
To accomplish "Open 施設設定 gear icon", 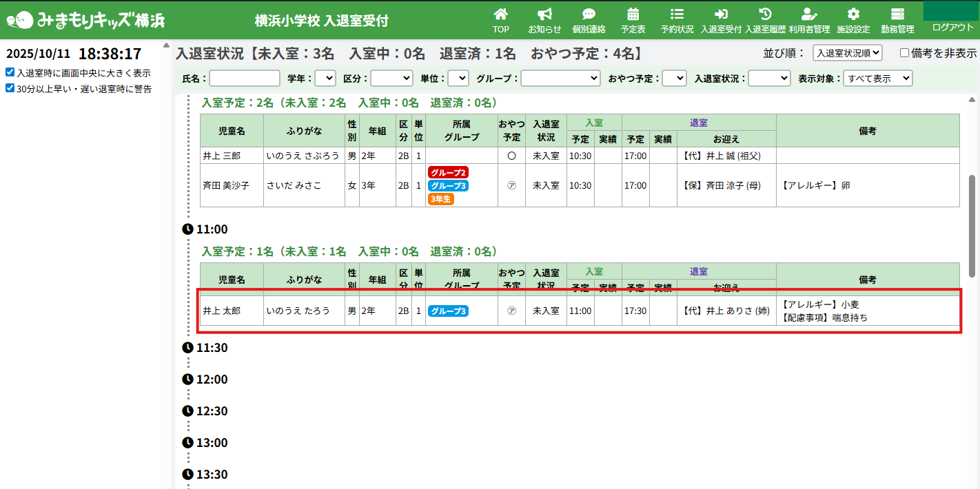I will [853, 14].
